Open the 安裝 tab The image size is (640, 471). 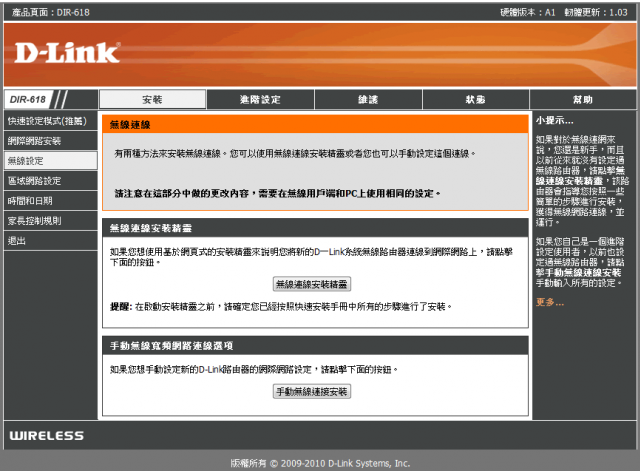(x=152, y=99)
